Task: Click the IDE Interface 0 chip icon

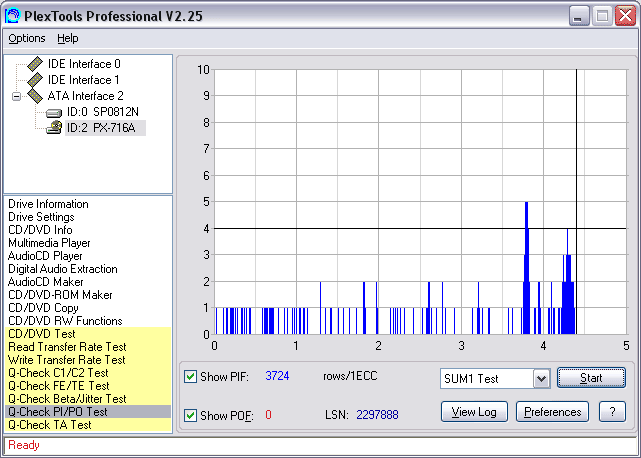Action: tap(35, 64)
